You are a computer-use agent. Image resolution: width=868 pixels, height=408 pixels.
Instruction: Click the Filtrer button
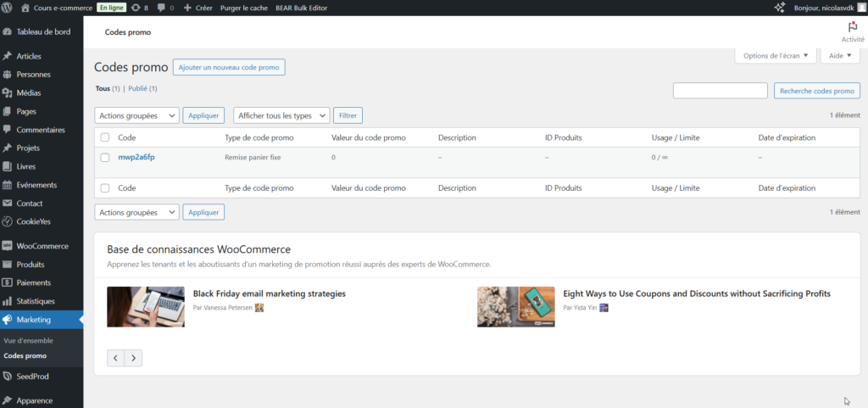(348, 115)
